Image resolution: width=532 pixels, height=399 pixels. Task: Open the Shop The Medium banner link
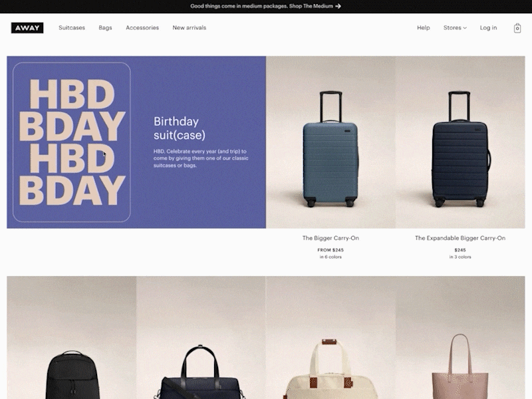pos(311,6)
